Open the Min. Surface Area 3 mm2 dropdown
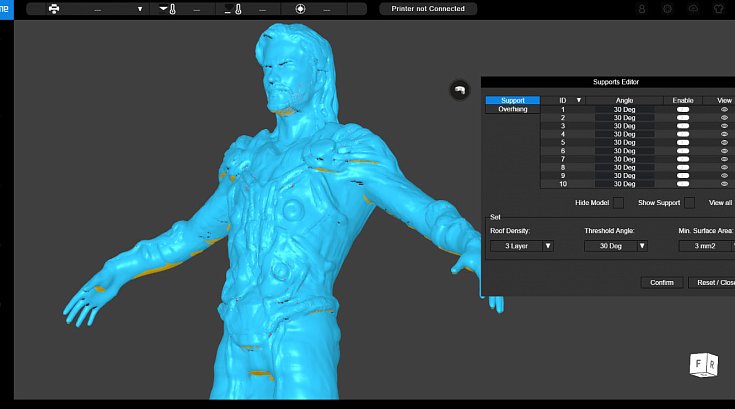The image size is (735, 409). coord(706,246)
